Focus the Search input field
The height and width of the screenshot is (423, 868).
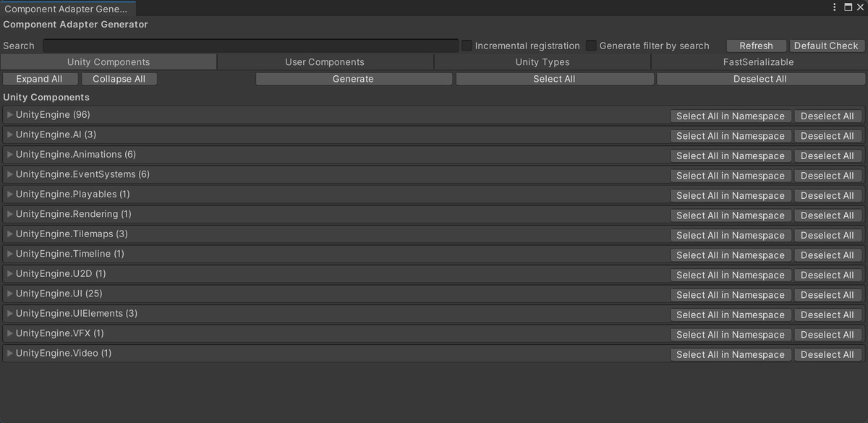[250, 46]
